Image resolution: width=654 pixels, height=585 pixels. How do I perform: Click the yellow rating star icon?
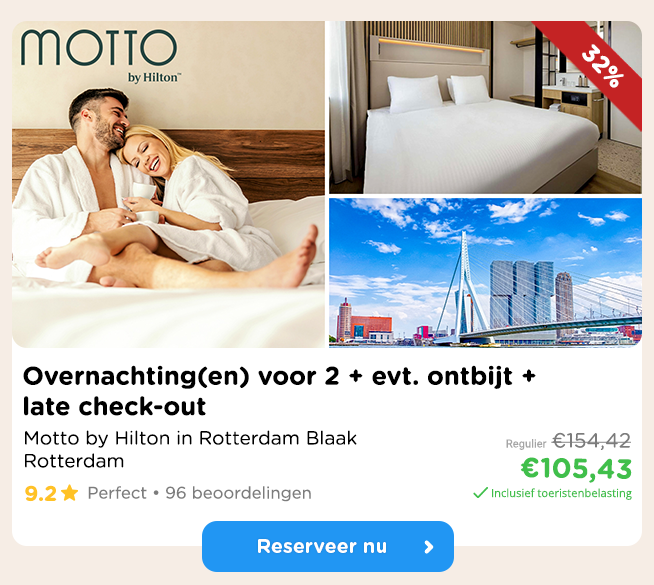tap(69, 493)
